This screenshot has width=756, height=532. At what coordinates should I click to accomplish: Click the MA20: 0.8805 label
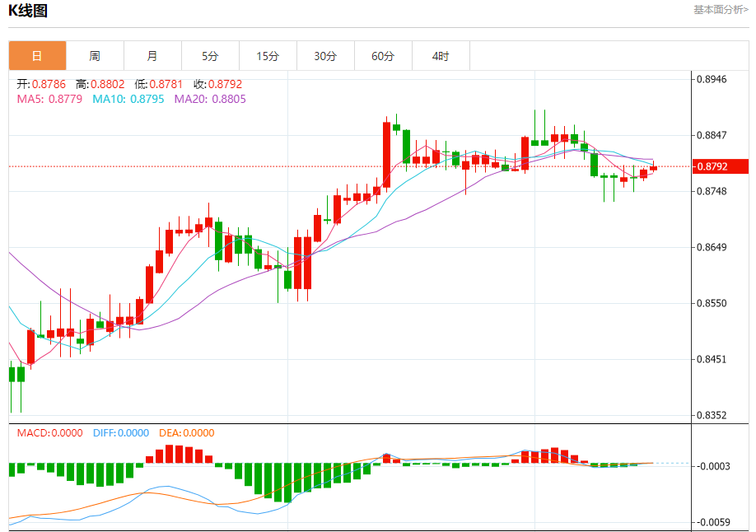click(x=210, y=99)
